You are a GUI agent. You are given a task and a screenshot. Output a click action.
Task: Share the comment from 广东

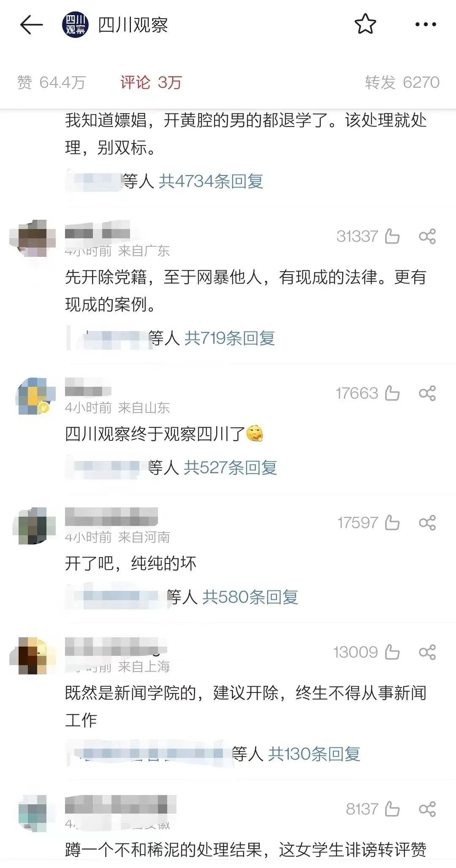point(427,236)
